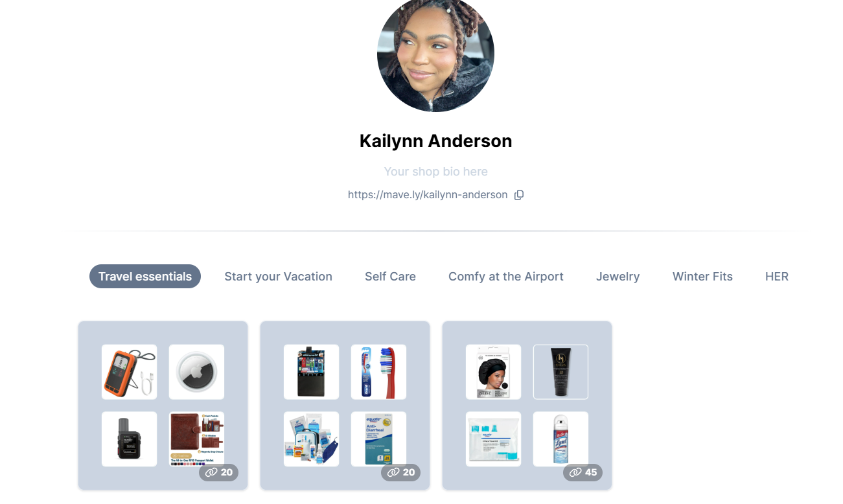The height and width of the screenshot is (504, 843).
Task: Open the brown passport wallet product image
Action: pos(196,439)
